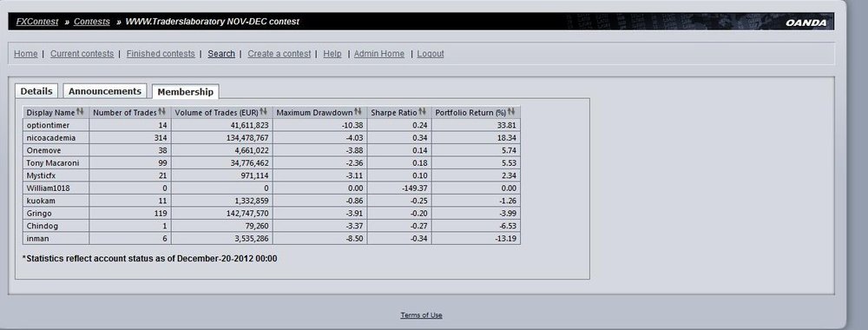View Finished contests page
Viewport: 868px width, 330px height.
pyautogui.click(x=161, y=54)
